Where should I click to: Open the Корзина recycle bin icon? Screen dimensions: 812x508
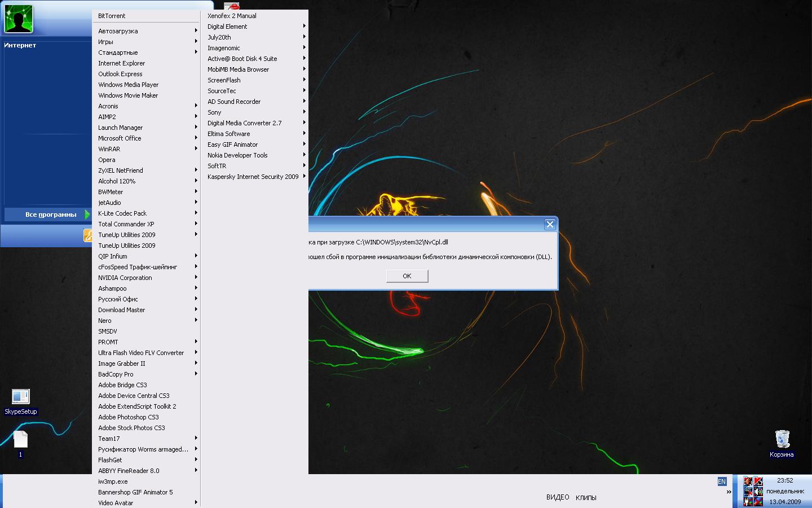click(x=782, y=439)
